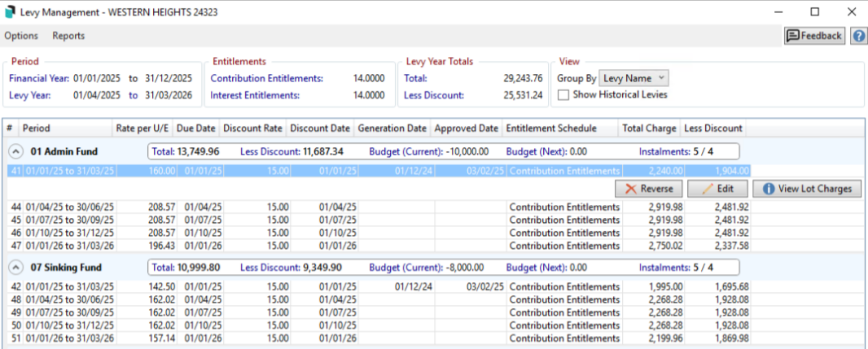Viewport: 868px width, 349px height.
Task: Click Levy Year Less Discount 25,531.24
Action: [x=524, y=95]
